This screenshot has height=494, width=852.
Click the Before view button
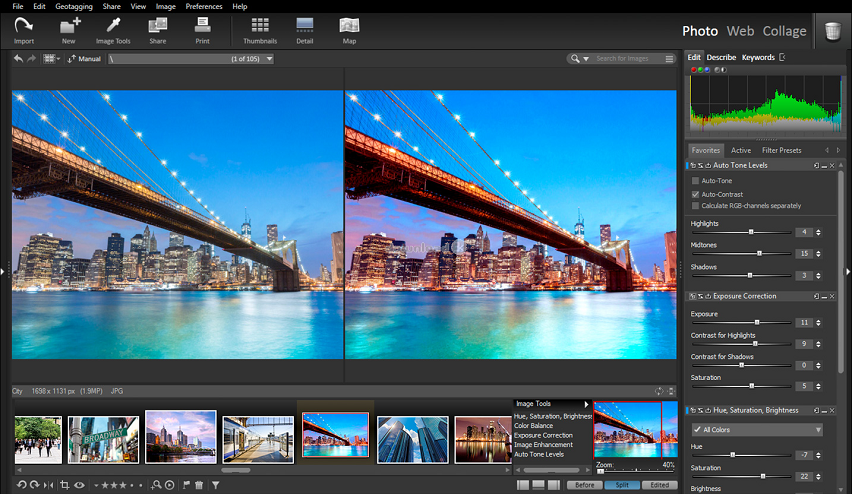click(x=585, y=485)
